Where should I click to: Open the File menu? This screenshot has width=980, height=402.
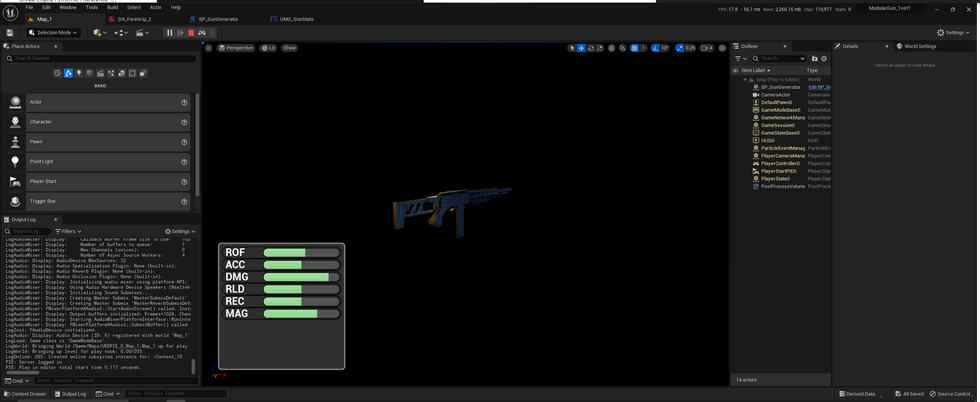29,8
